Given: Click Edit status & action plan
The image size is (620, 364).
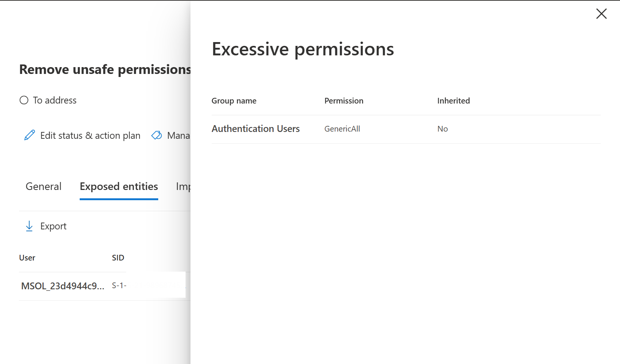Looking at the screenshot, I should click(x=90, y=135).
